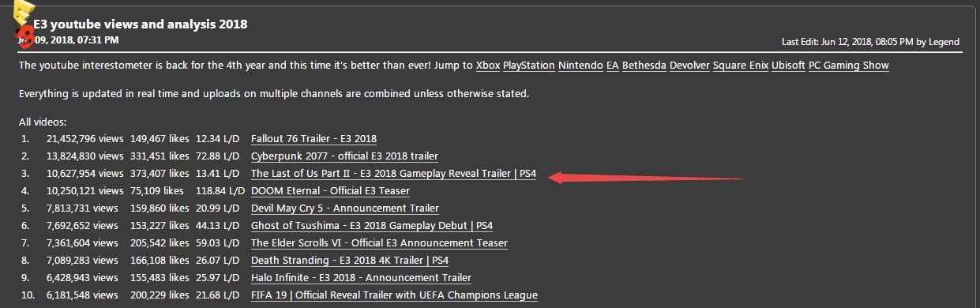Jump to the Devolver section
This screenshot has height=308, width=980.
point(689,66)
